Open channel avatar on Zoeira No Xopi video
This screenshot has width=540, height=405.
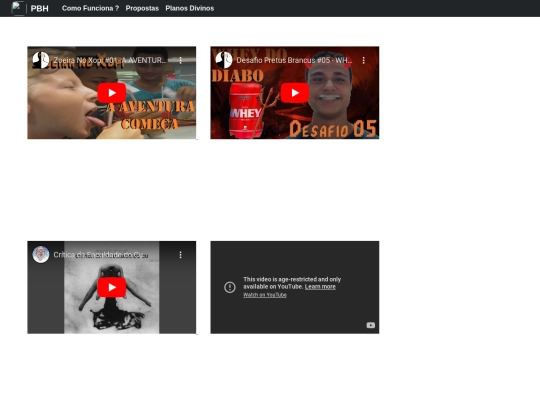click(41, 60)
